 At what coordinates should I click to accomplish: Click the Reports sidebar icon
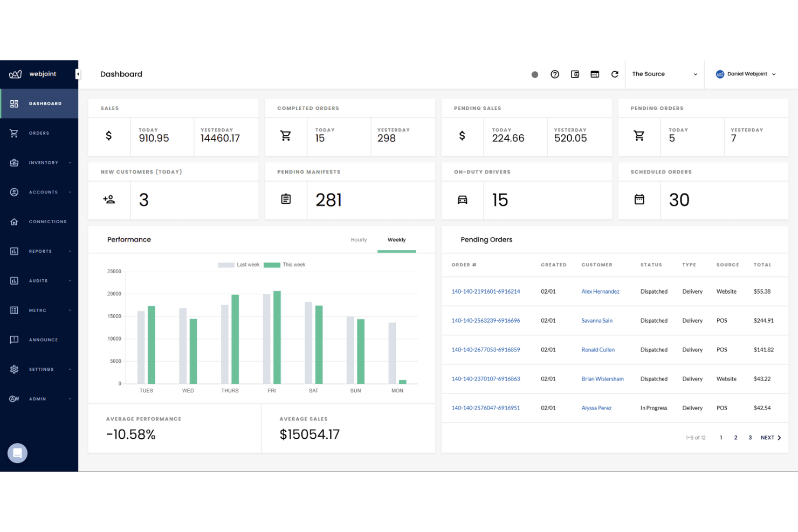[x=14, y=251]
